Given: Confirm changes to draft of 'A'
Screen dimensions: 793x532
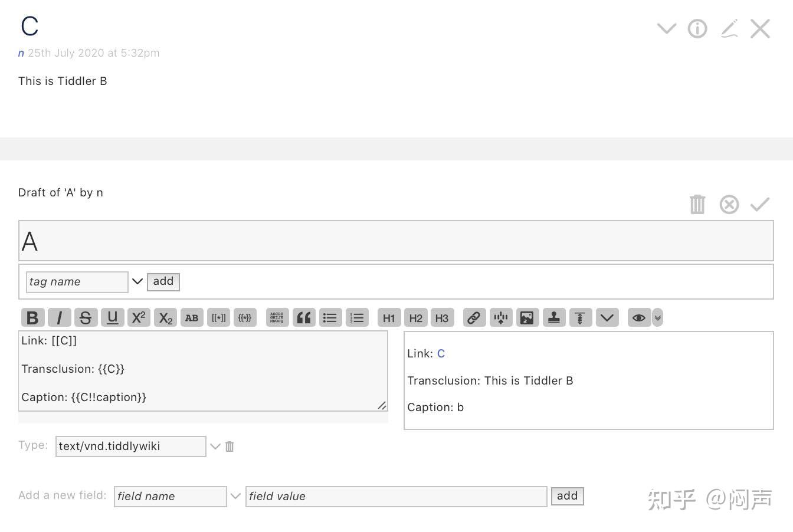Looking at the screenshot, I should point(760,205).
